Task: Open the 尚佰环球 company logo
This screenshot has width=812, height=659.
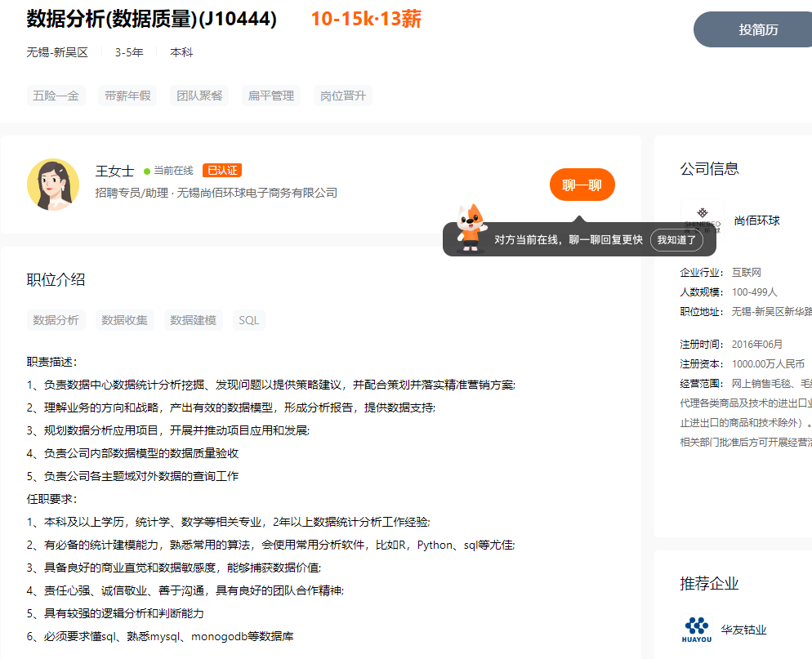Action: pyautogui.click(x=703, y=220)
